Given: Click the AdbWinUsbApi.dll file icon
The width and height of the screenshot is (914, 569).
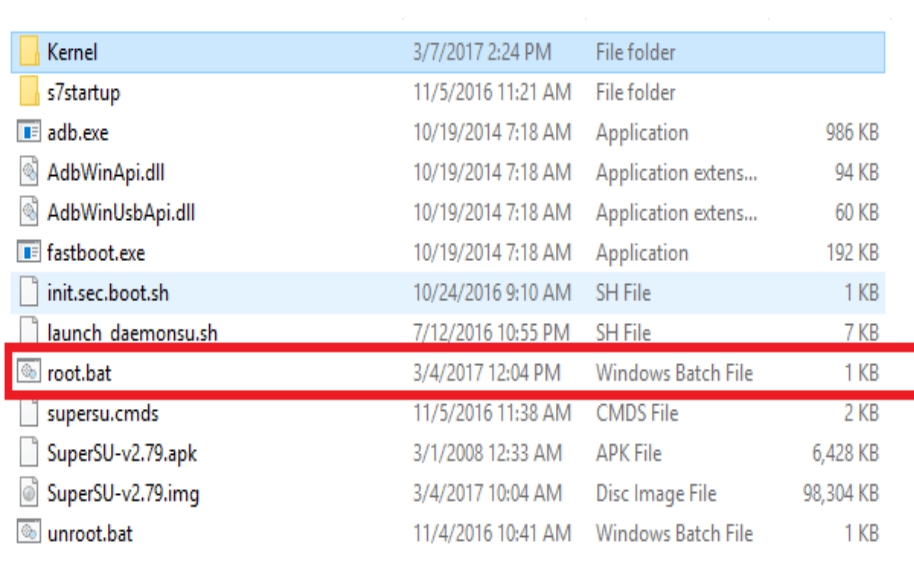Looking at the screenshot, I should 29,213.
